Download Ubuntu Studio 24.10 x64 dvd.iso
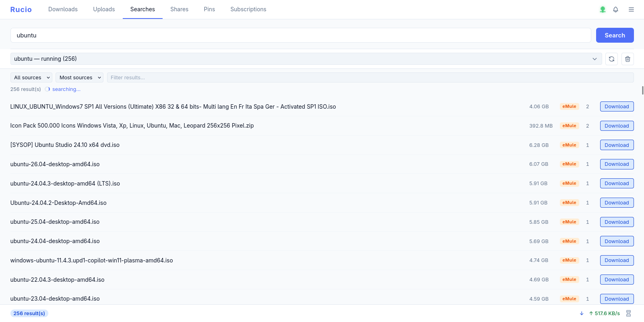Viewport: 644px width, 322px height. click(617, 145)
